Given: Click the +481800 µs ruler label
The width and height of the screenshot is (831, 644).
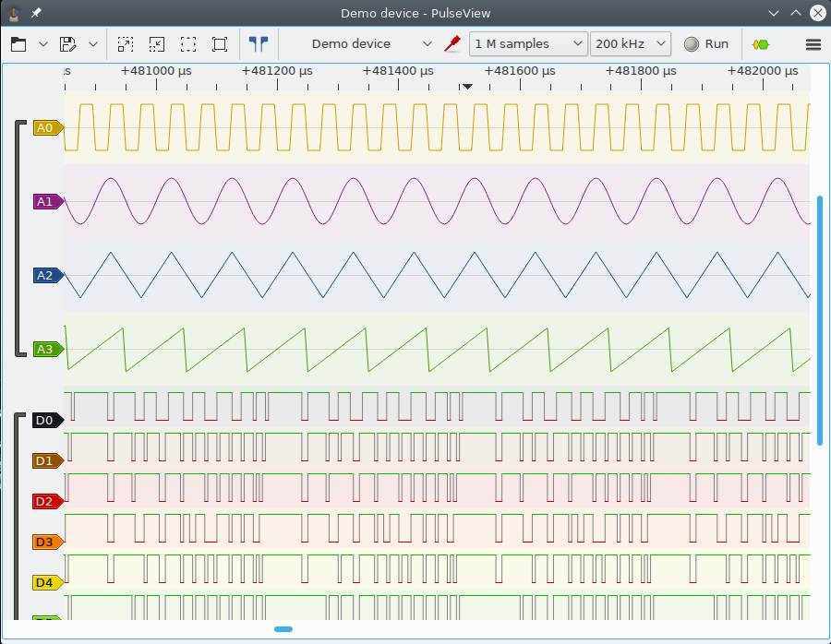Looking at the screenshot, I should click(641, 71).
